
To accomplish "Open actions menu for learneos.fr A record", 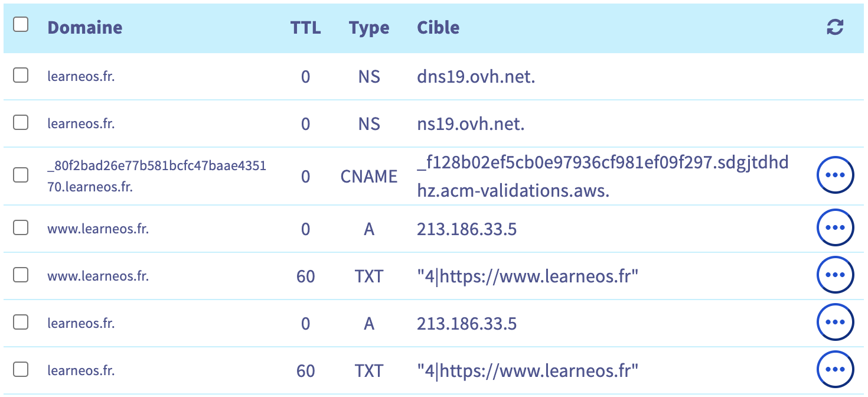I will [x=835, y=323].
